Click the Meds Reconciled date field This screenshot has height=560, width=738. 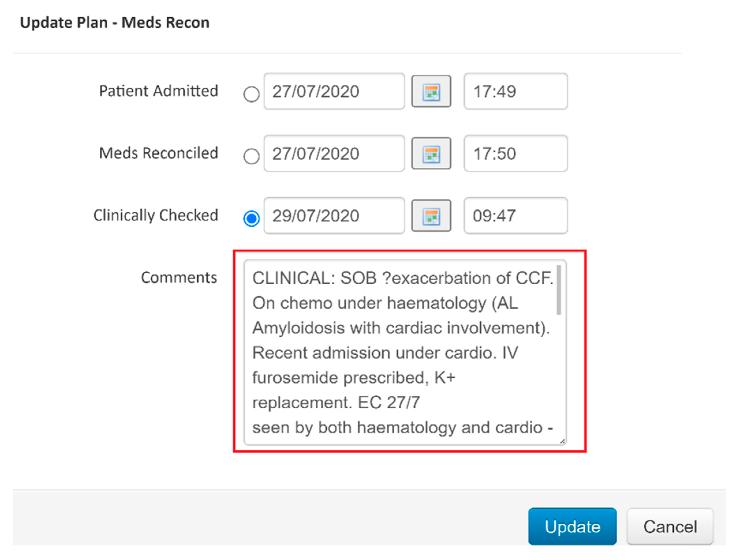(x=334, y=153)
